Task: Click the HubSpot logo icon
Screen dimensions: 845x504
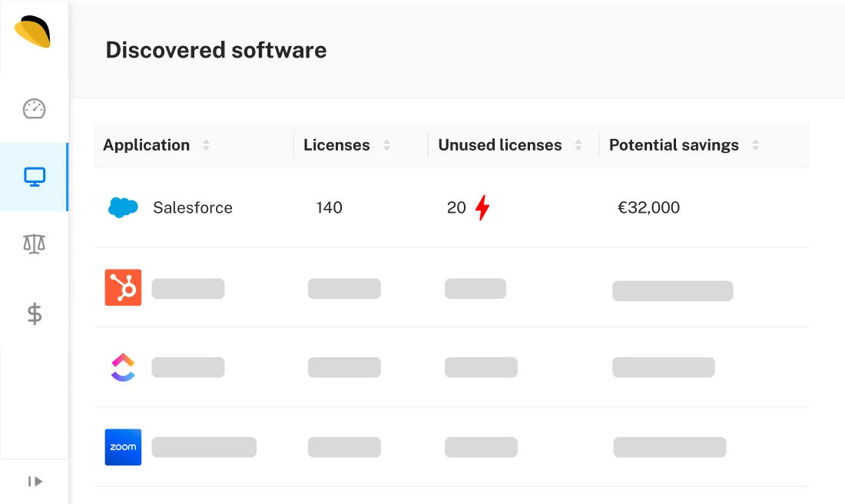Action: (123, 288)
